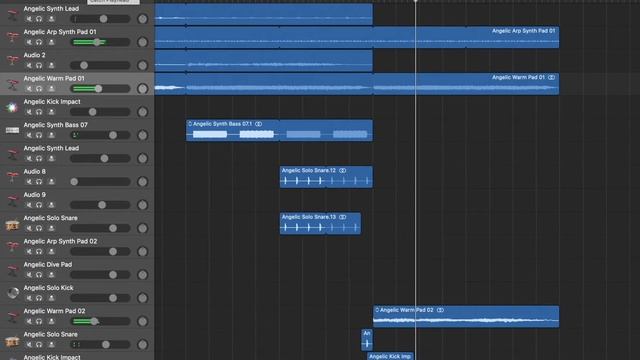Click the Angelic Warm Pad 02 volume slider
This screenshot has height=360, width=640.
(x=100, y=321)
